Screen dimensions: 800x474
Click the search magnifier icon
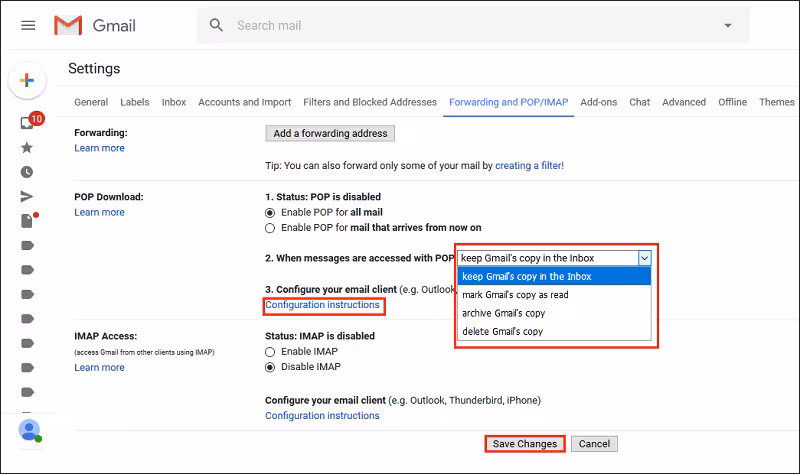[x=217, y=25]
